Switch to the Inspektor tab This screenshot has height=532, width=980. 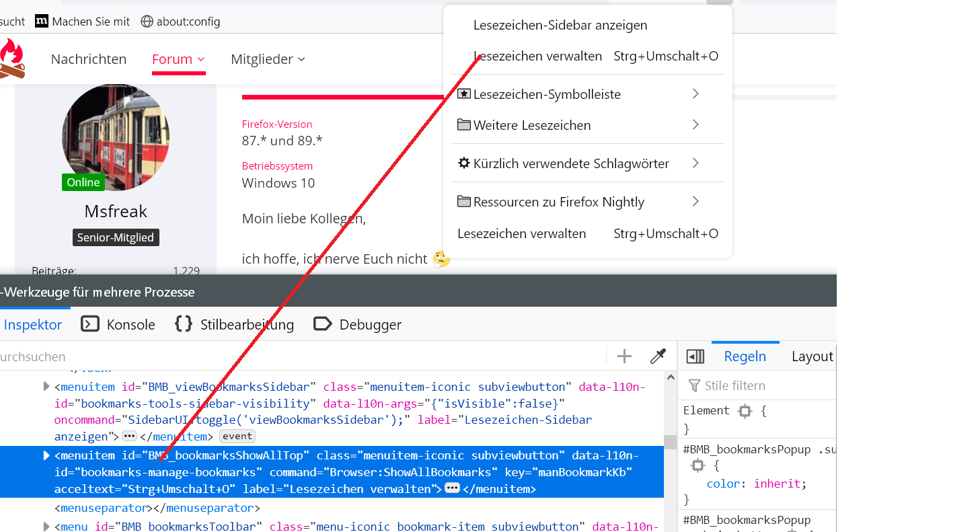pyautogui.click(x=32, y=325)
